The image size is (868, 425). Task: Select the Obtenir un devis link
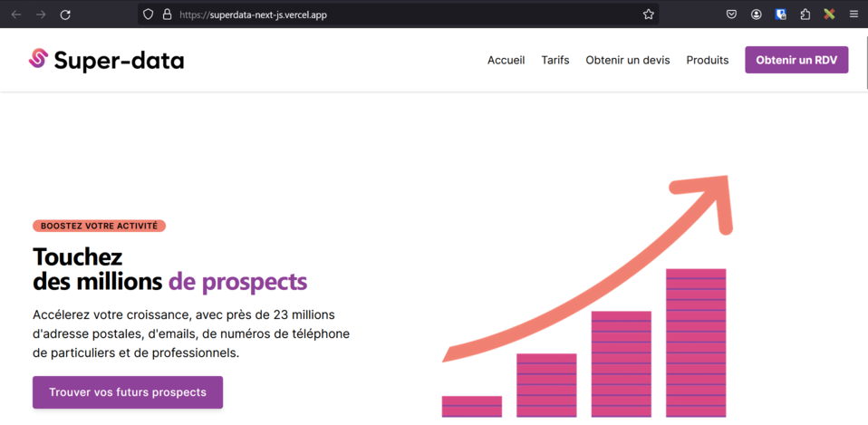pyautogui.click(x=628, y=61)
